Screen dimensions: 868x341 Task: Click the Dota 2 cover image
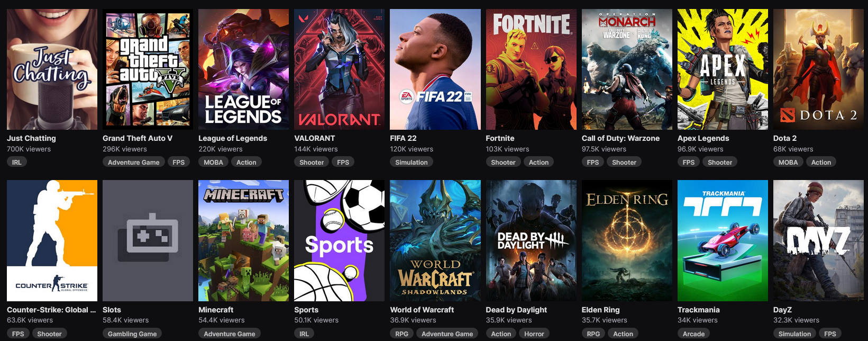click(818, 69)
